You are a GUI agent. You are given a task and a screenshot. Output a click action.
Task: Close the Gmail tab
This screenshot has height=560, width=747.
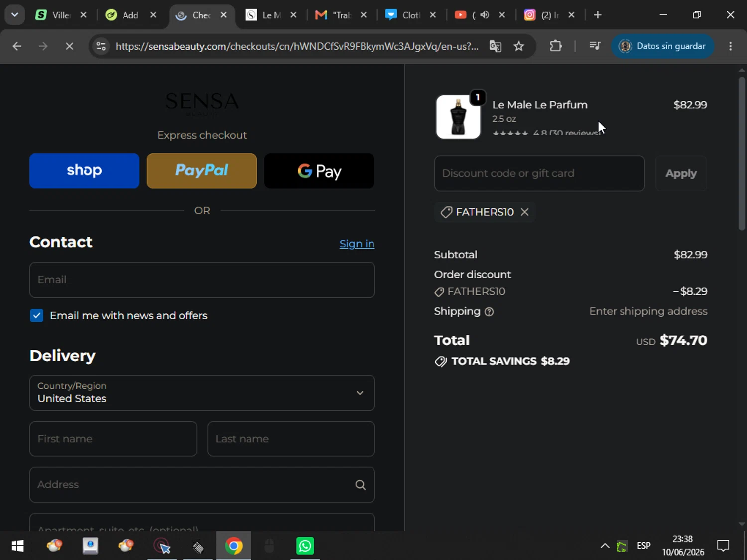point(364,15)
